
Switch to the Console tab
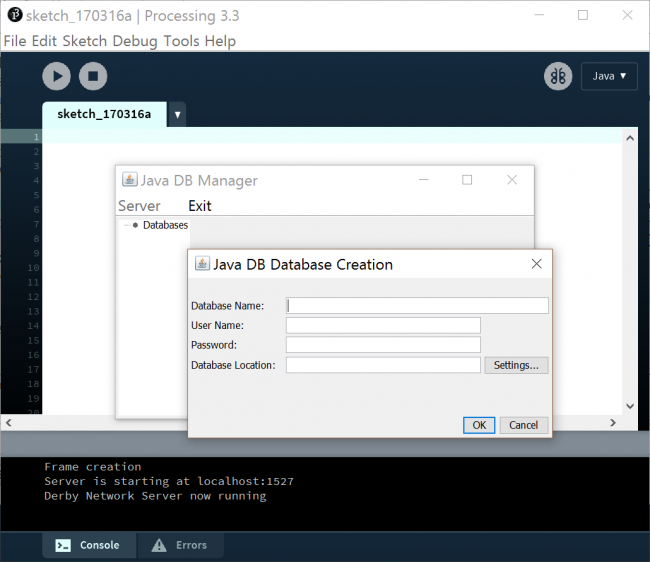[x=89, y=545]
